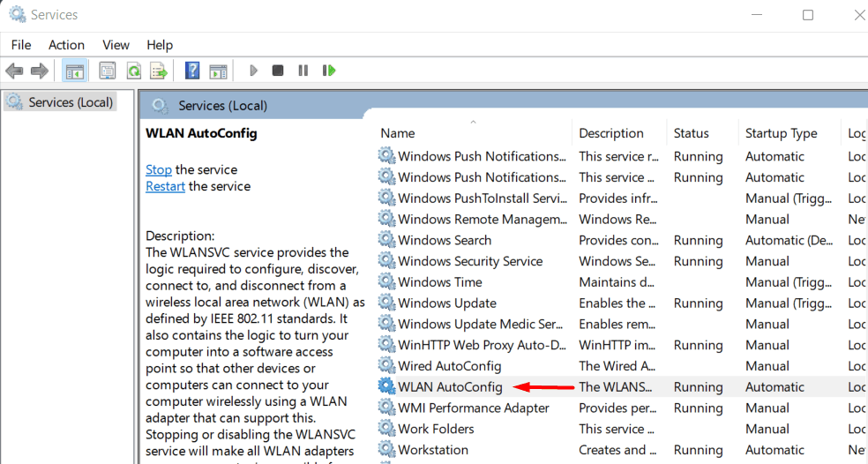Click gear icon of WLAN AutoConfig service

tap(387, 387)
